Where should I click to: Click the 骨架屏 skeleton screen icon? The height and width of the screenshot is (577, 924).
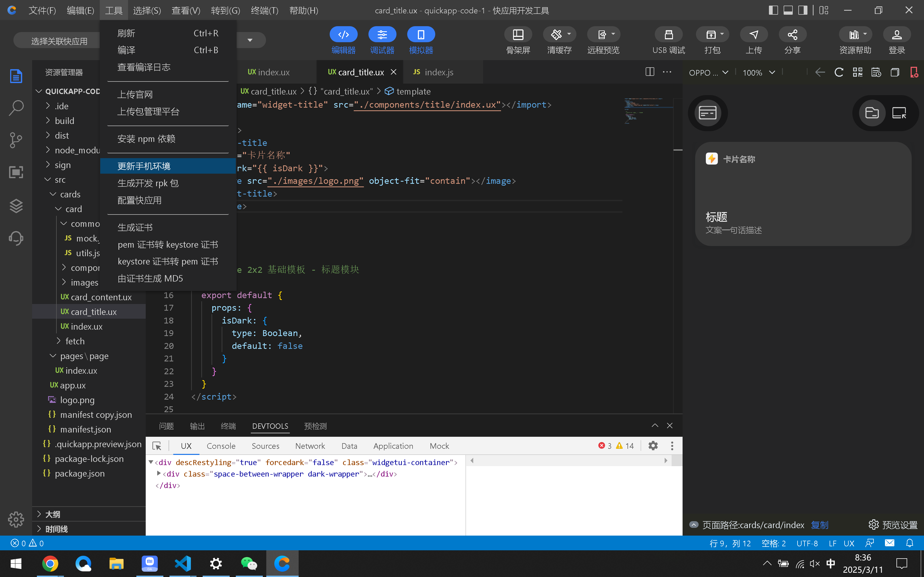[x=518, y=35]
